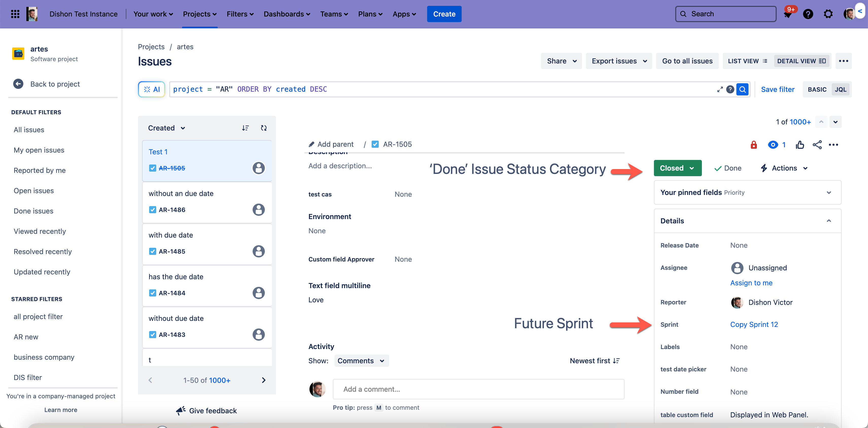The width and height of the screenshot is (868, 428).
Task: Click the red issue restriction lock icon
Action: coord(754,145)
